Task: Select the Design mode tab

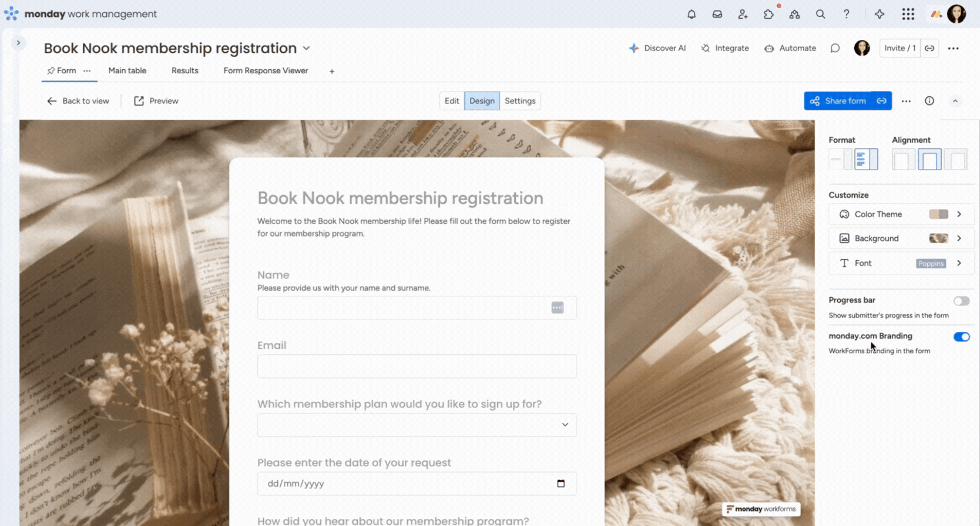Action: 482,101
